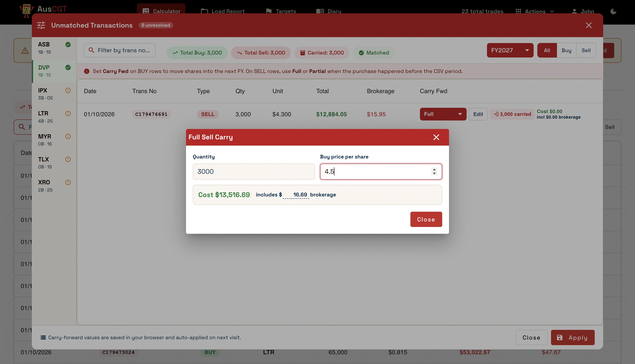This screenshot has height=364, width=635.
Task: Click the tune sliders icon beside Unmatched Transactions
Action: point(41,25)
